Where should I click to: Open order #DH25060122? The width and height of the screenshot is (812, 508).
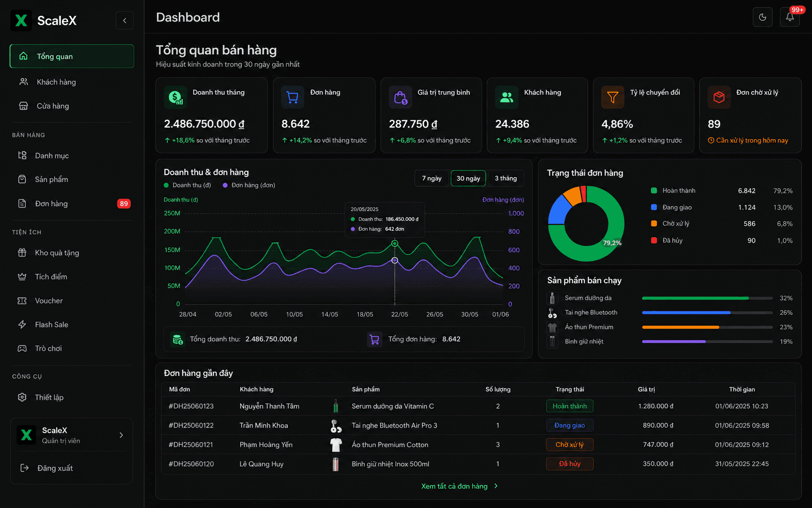click(191, 426)
